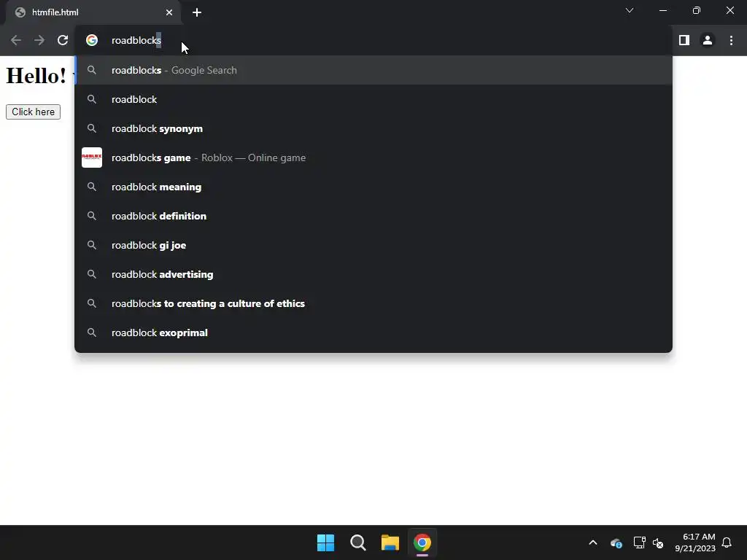
Task: Reload the page with the refresh icon
Action: [63, 41]
